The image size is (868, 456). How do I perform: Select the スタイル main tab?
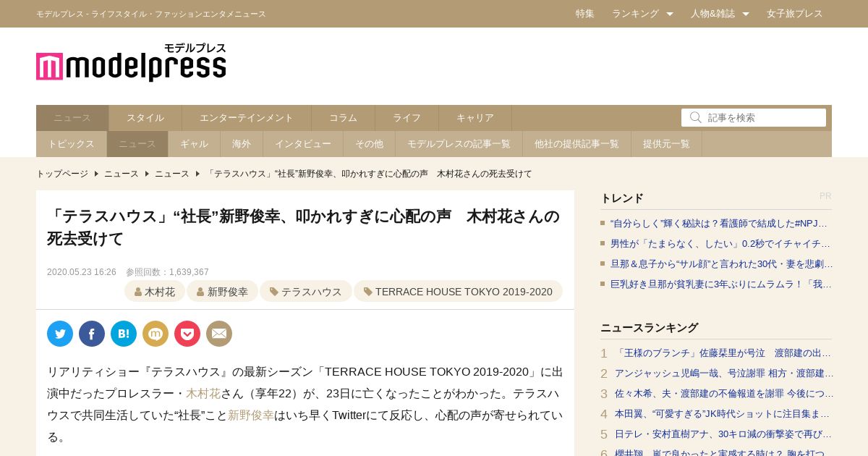(145, 118)
